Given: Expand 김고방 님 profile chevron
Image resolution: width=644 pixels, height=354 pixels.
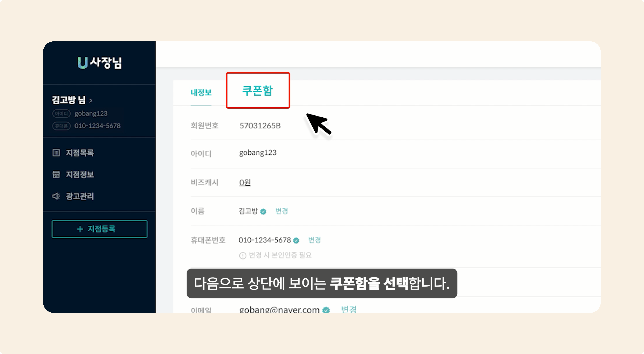Looking at the screenshot, I should pos(91,101).
